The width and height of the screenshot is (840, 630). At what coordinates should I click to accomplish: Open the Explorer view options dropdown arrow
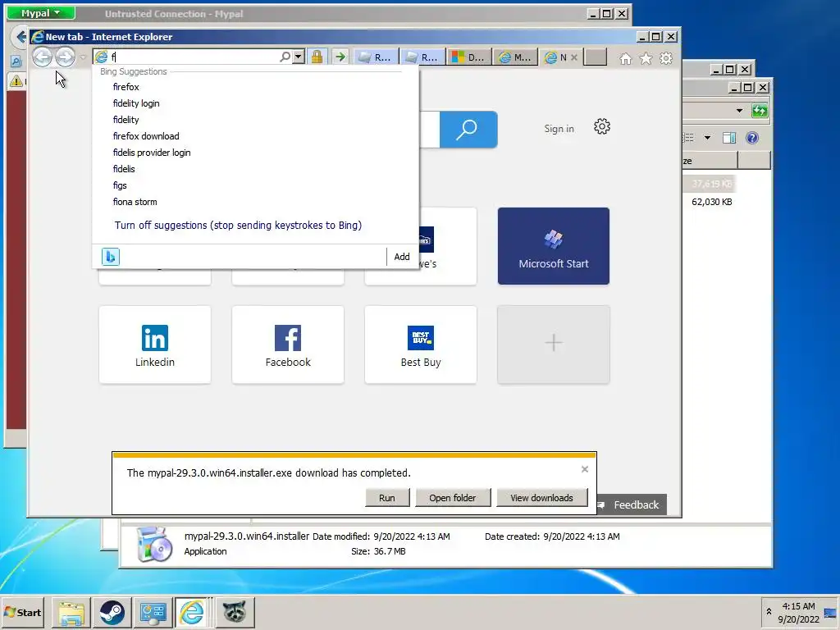pos(707,138)
